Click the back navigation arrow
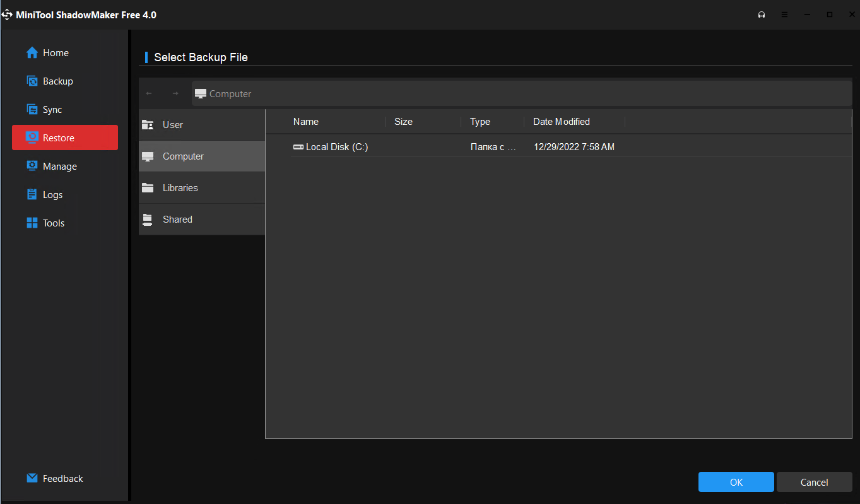This screenshot has width=860, height=504. click(x=149, y=93)
